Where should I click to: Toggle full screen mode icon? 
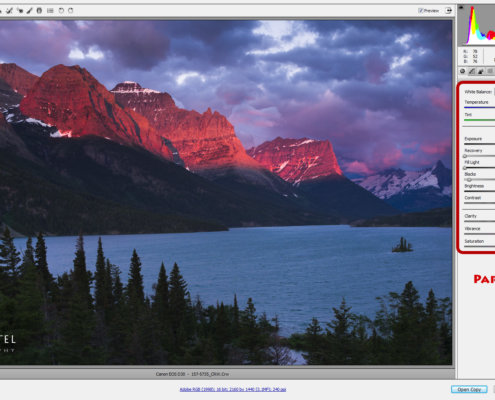(x=449, y=11)
